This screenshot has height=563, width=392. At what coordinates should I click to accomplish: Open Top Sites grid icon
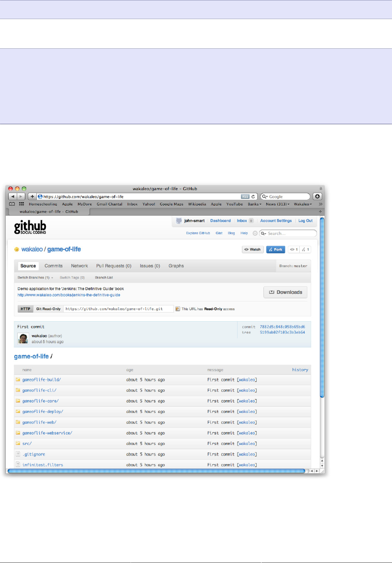pos(22,204)
